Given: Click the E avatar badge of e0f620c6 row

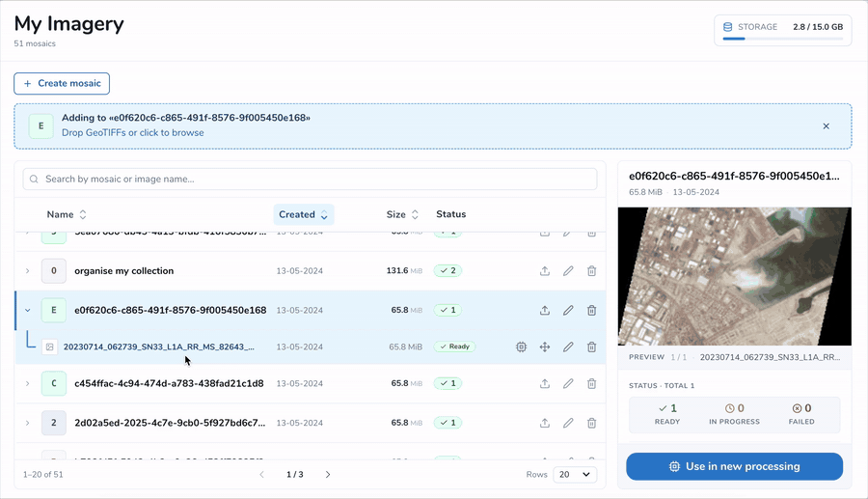Looking at the screenshot, I should point(54,310).
